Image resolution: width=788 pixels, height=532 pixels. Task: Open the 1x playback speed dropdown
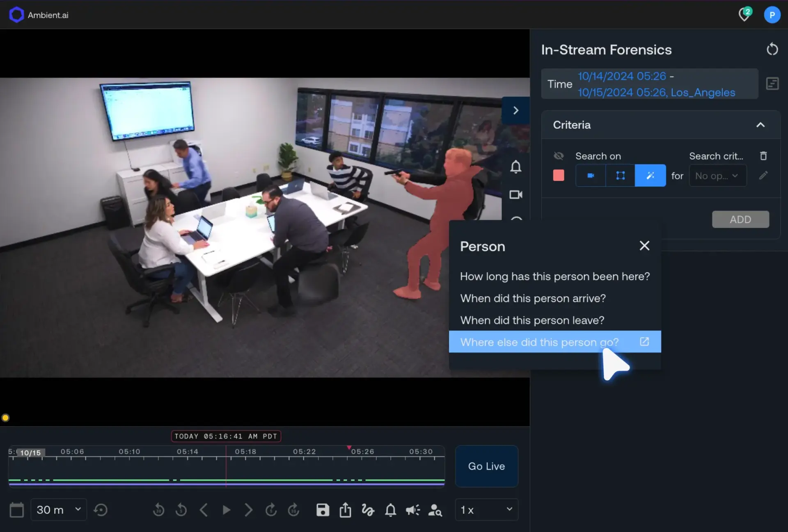tap(486, 509)
